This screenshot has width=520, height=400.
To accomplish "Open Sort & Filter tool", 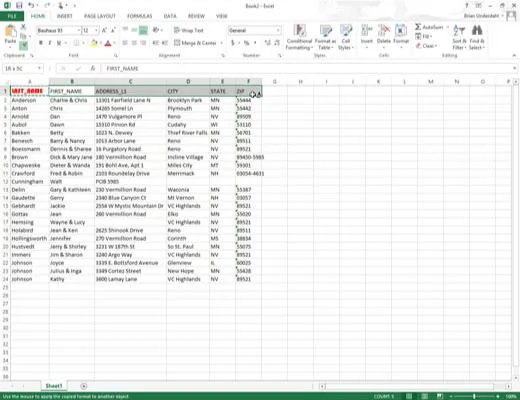I will click(x=459, y=31).
